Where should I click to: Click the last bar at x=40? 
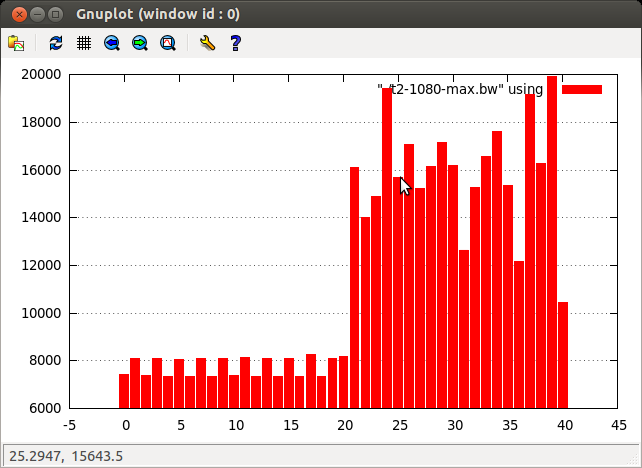click(563, 355)
